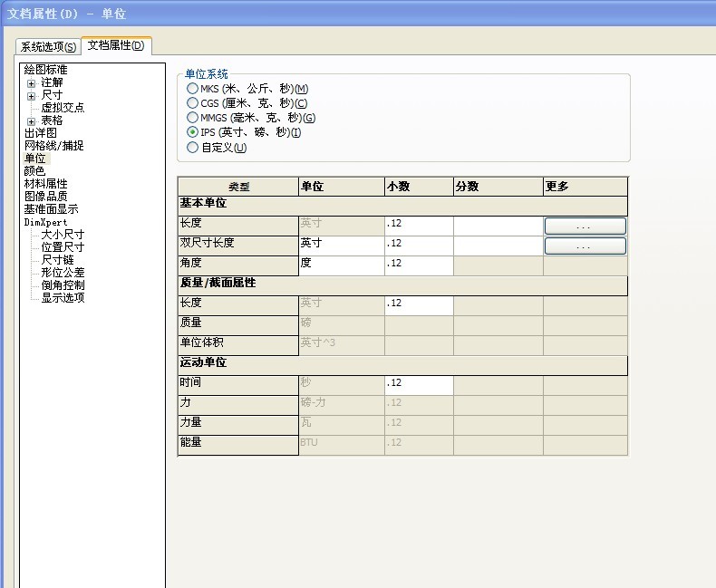
Task: Click the 单位 column header
Action: point(342,187)
